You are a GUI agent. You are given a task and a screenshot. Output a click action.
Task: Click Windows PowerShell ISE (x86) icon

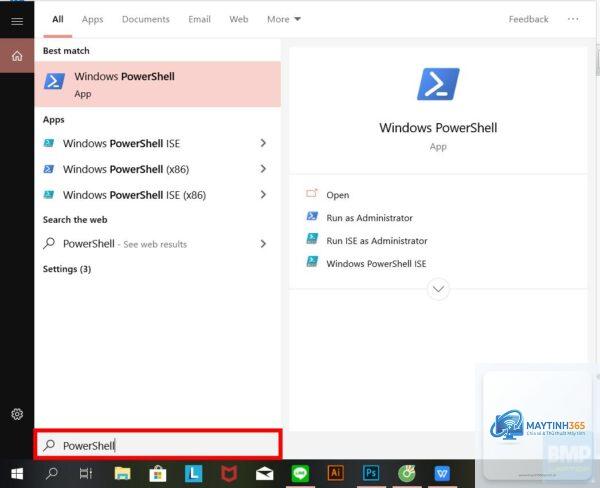tap(49, 194)
